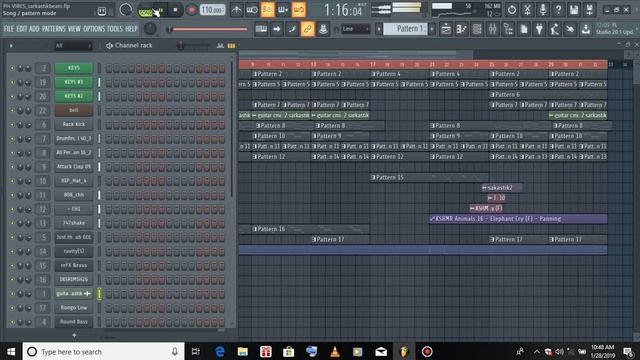Click the typing keyboard to piano icon
640x360 pixels.
point(261,29)
